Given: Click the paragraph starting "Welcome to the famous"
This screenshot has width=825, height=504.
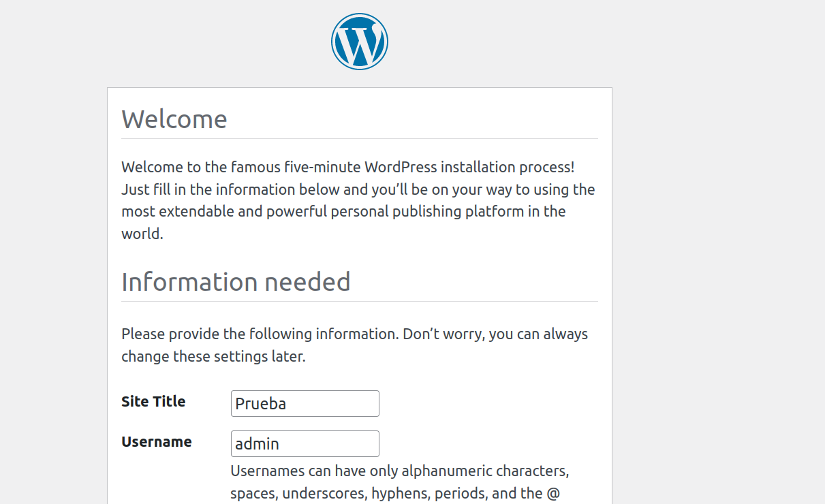Looking at the screenshot, I should tap(358, 200).
